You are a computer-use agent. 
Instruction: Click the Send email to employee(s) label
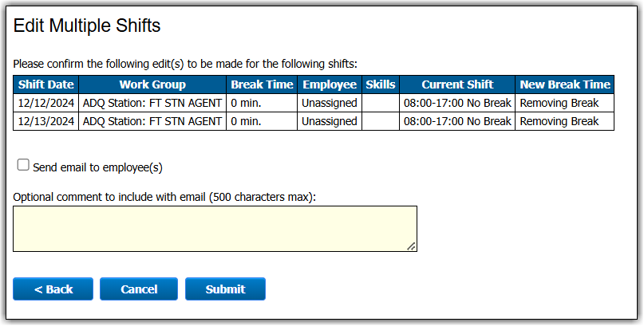[97, 167]
